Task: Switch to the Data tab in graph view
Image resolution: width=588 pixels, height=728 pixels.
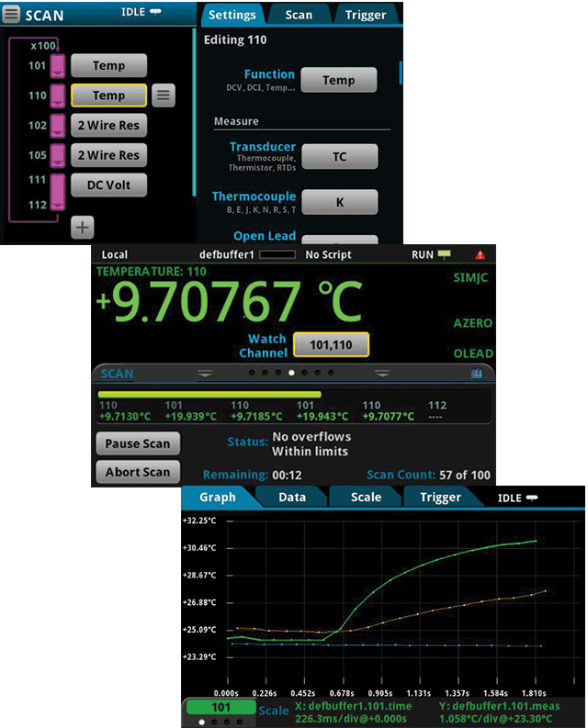Action: tap(291, 497)
